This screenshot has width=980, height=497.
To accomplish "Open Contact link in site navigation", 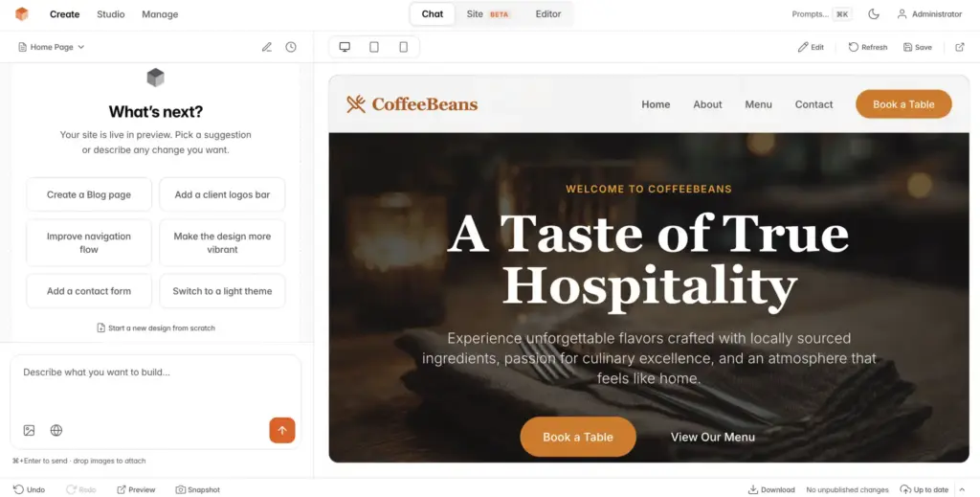I will point(813,104).
